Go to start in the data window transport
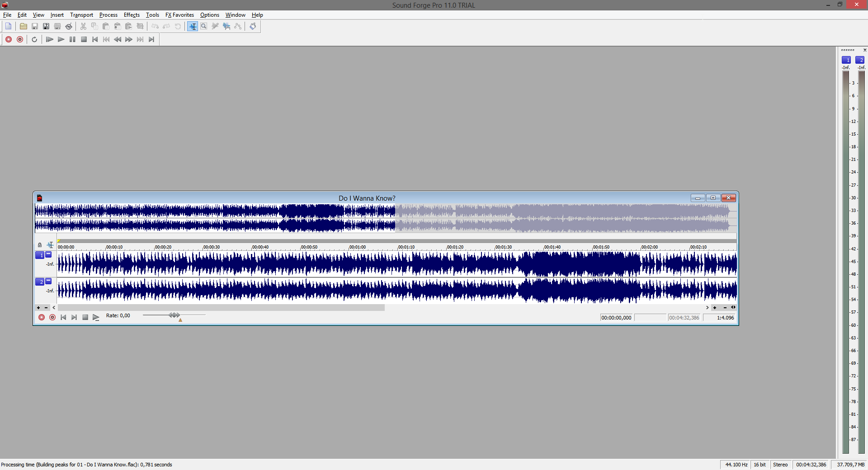Viewport: 868px width, 470px height. (63, 317)
